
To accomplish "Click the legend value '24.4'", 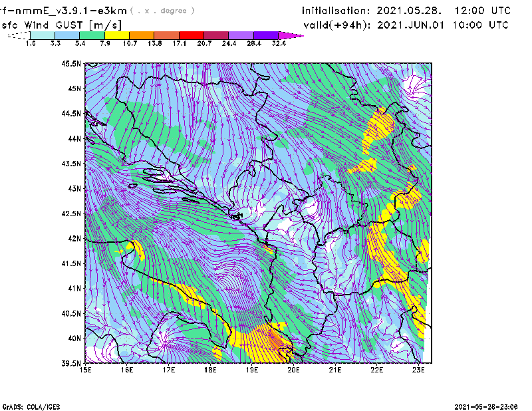I will 229,43.
